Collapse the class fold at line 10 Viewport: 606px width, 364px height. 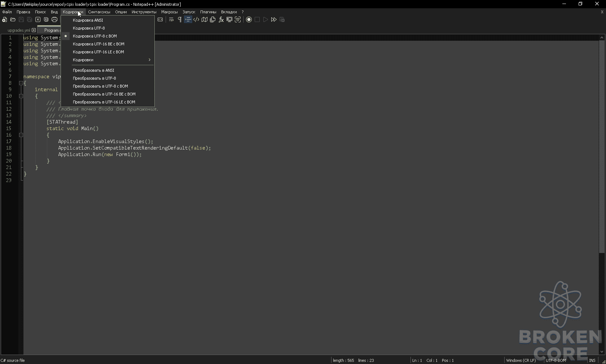click(x=21, y=96)
